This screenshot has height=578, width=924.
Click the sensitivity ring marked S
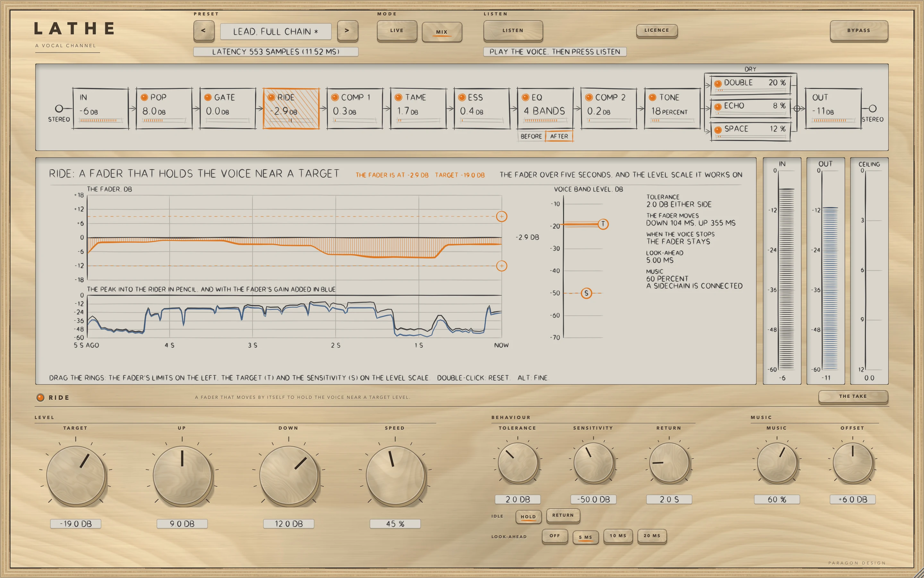point(586,293)
